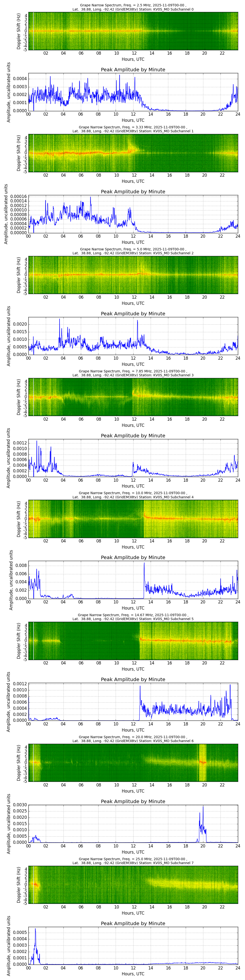Click 'Peak Amplitude by Minute' title under 14.67 MHz spectrum
Image resolution: width=245 pixels, height=980 pixels.
tap(133, 680)
